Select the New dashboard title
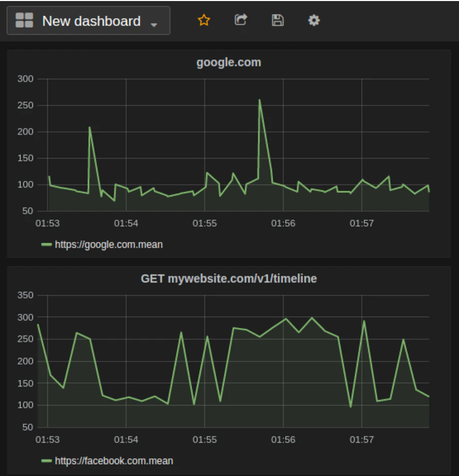 tap(91, 21)
